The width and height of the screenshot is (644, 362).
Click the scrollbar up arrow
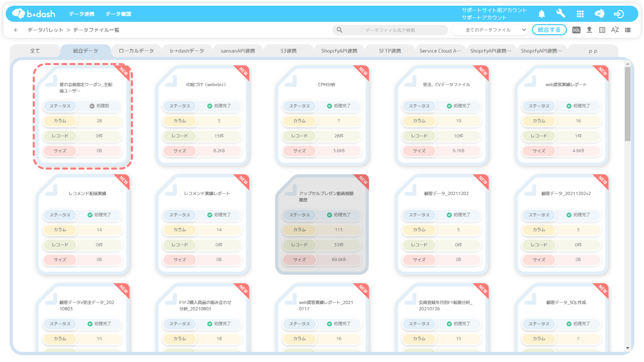[628, 64]
